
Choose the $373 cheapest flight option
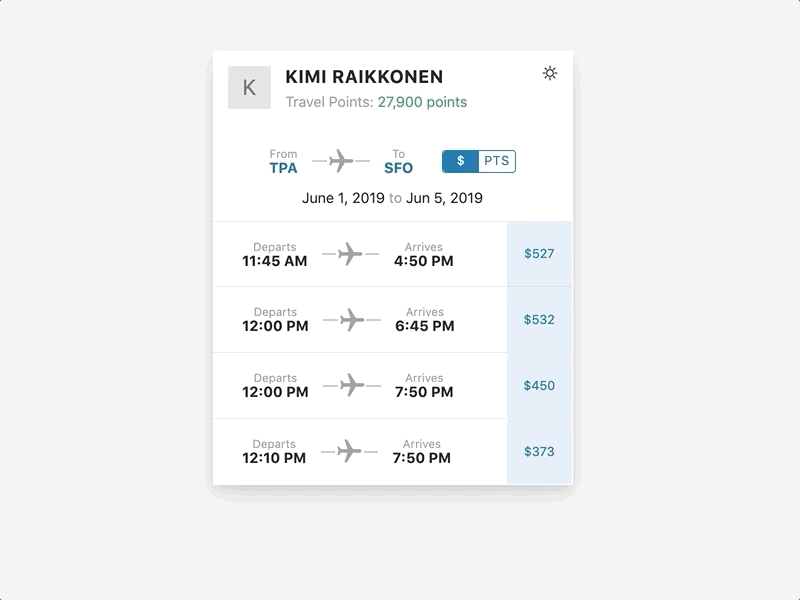539,449
